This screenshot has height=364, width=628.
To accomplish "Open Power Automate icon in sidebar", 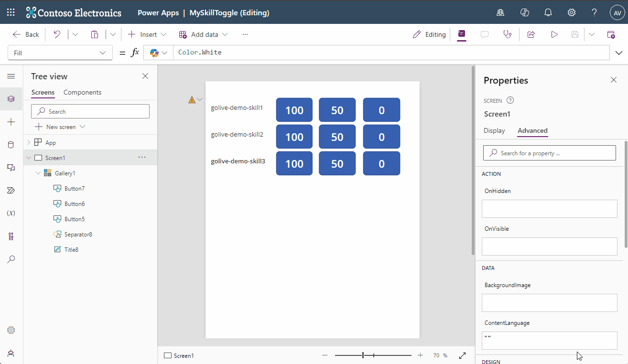I will (x=11, y=190).
